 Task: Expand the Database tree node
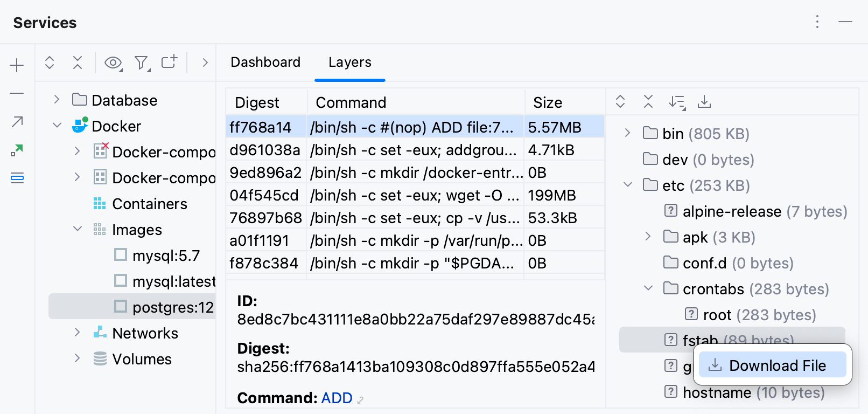click(x=57, y=100)
